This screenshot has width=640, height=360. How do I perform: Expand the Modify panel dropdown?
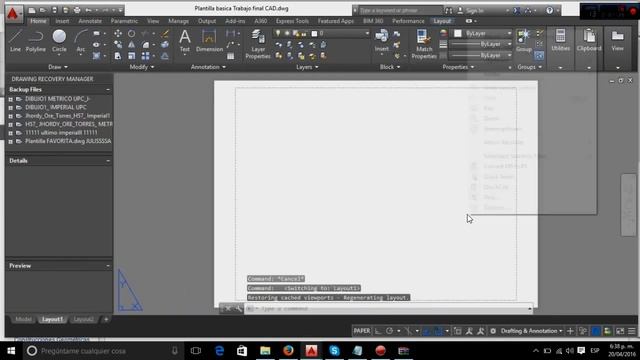(x=142, y=67)
